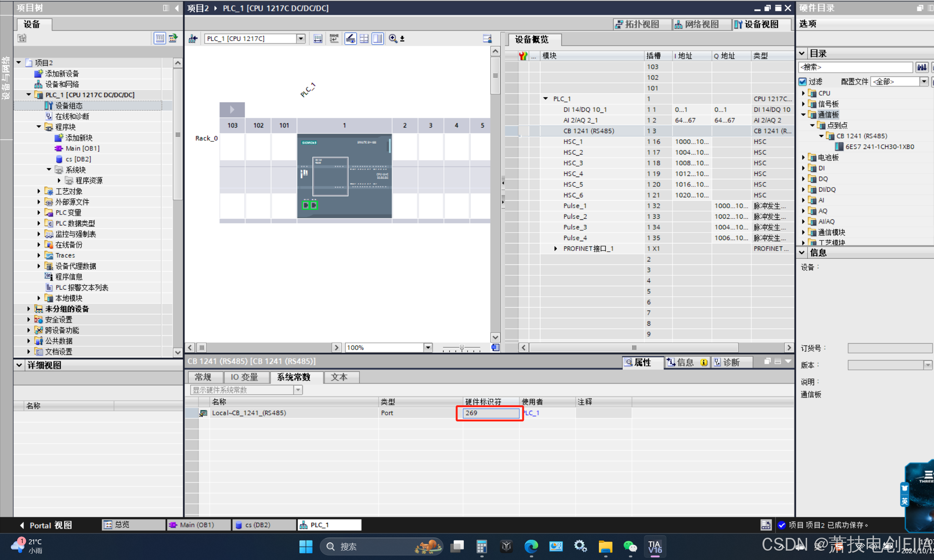Screen dimensions: 934x560
Task: Click the go to network view icon
Action: (x=193, y=39)
